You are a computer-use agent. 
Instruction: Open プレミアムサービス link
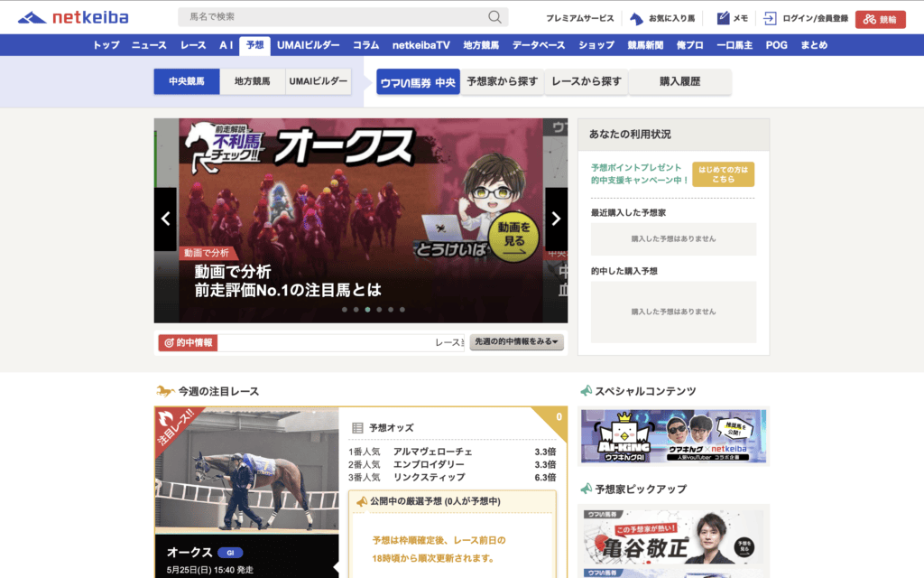[580, 19]
